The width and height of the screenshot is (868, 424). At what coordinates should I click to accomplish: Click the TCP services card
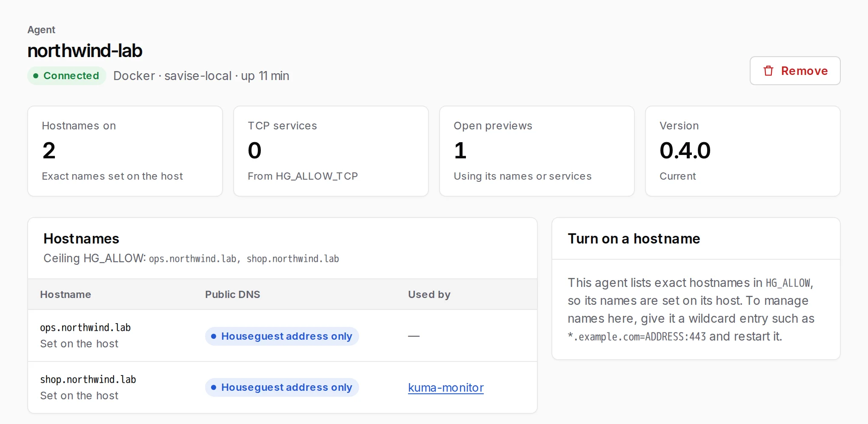tap(331, 151)
